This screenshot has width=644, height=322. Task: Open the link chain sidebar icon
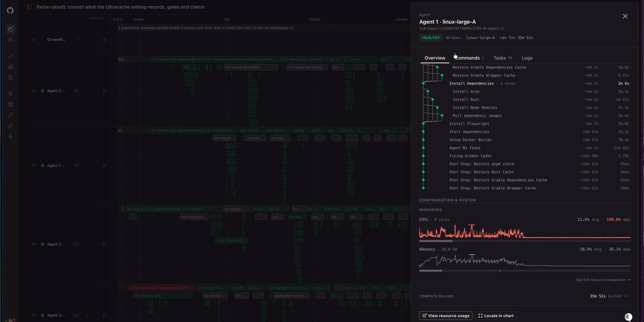click(x=10, y=126)
